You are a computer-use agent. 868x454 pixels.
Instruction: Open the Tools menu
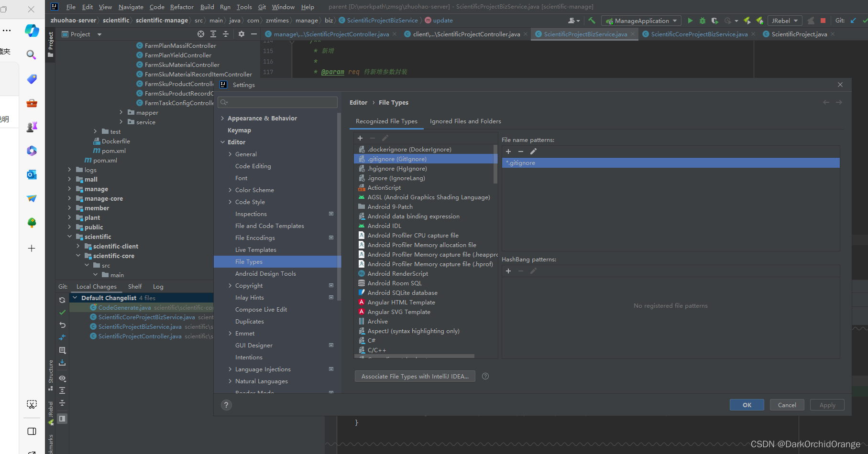(244, 7)
